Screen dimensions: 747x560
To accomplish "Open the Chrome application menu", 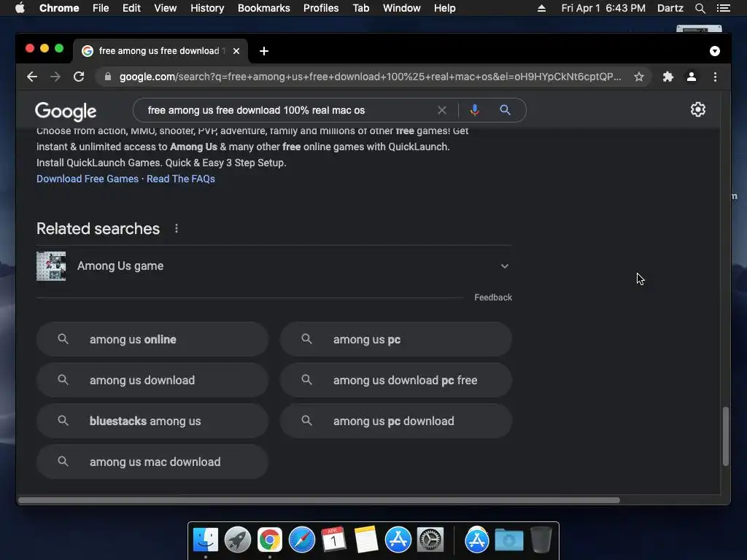I will tap(59, 8).
